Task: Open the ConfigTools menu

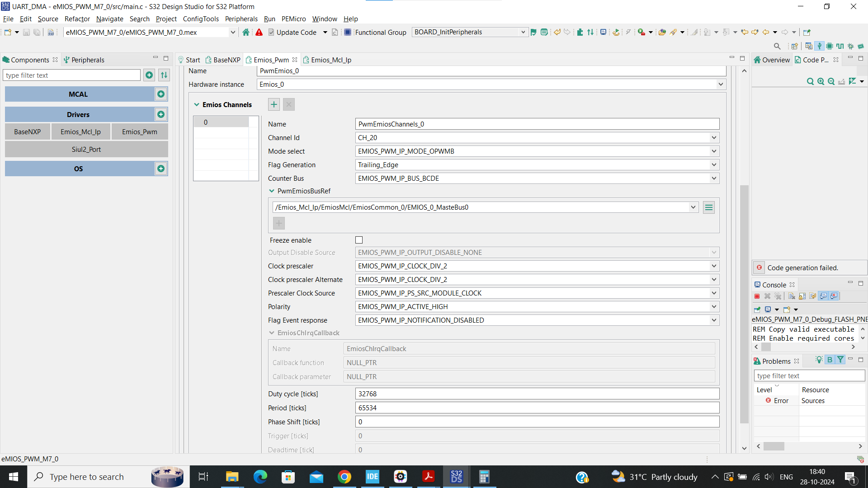Action: (x=200, y=19)
